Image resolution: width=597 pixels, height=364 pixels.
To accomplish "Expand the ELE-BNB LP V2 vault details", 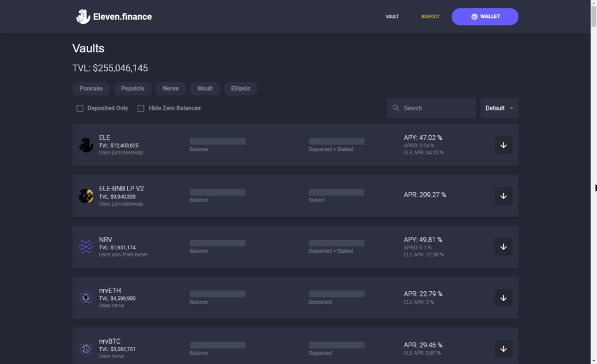I will tap(503, 196).
